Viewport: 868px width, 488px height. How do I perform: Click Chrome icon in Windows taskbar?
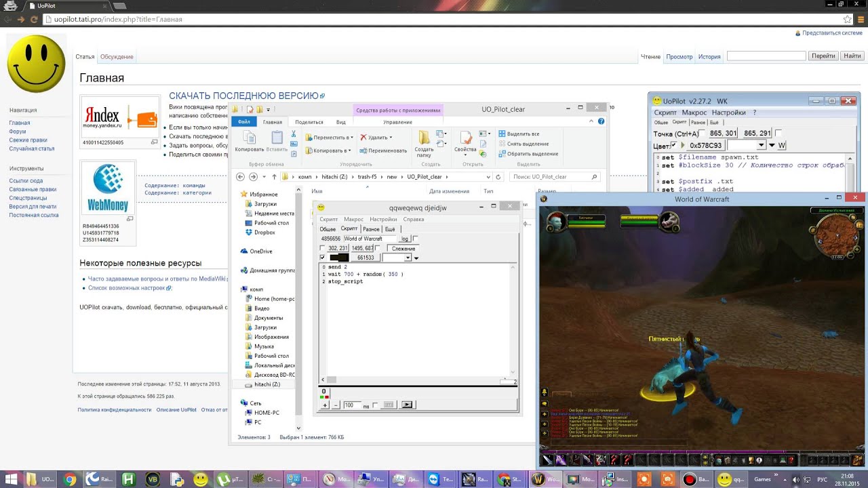(x=70, y=479)
